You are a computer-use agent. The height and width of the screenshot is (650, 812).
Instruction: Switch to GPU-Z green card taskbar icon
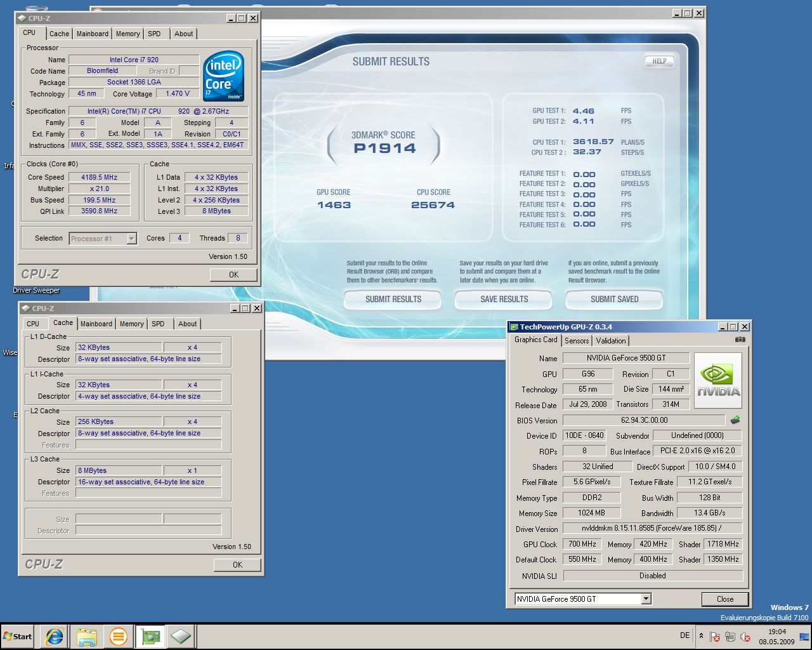[x=150, y=636]
